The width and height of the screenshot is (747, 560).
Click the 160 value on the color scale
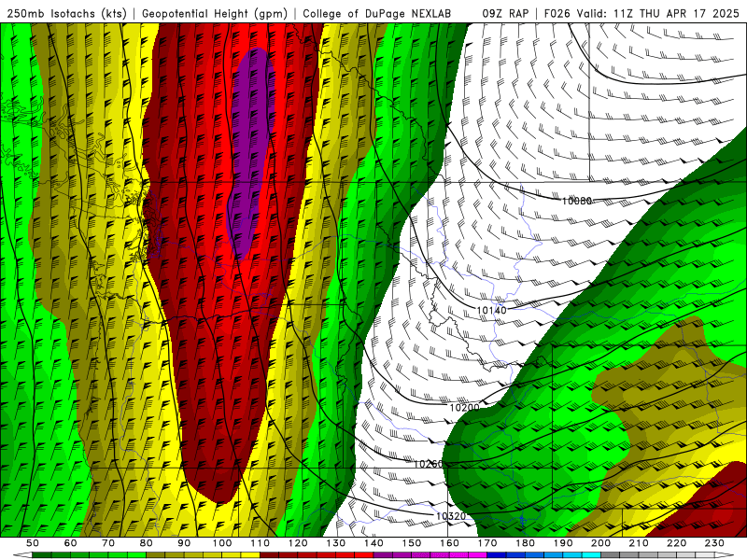click(449, 543)
